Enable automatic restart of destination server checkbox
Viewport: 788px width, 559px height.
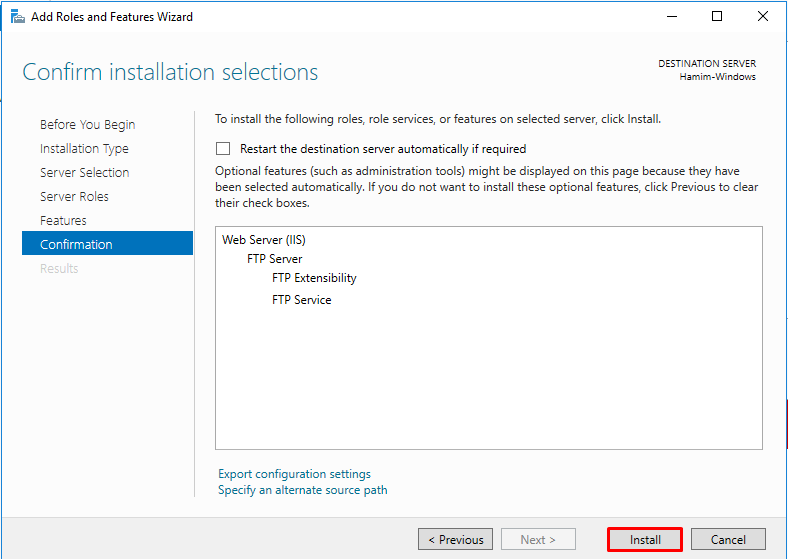223,149
